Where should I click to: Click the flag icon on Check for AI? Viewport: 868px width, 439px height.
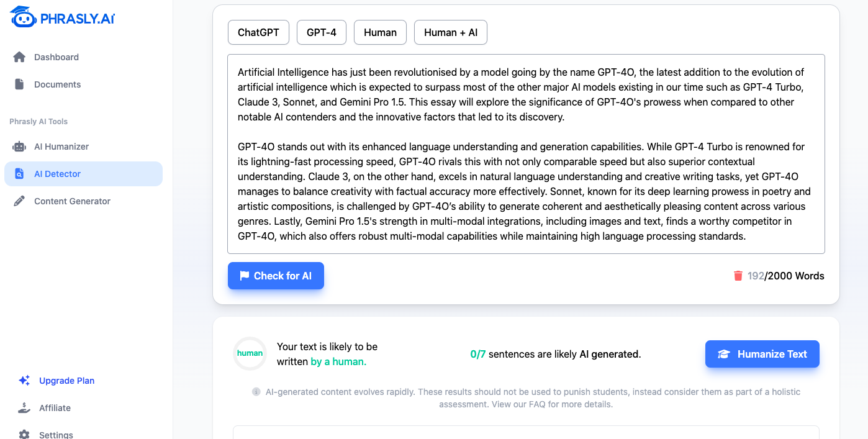[245, 275]
